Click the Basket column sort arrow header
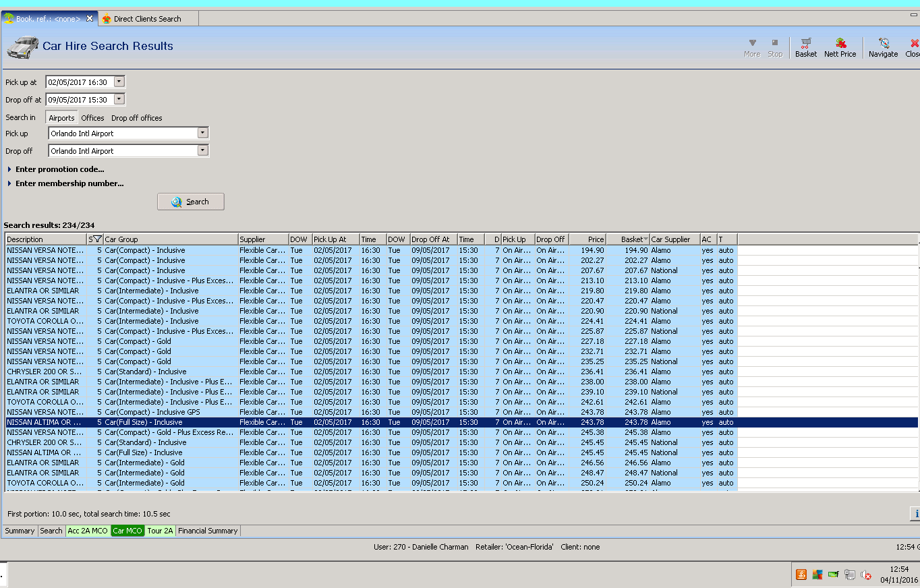Viewport: 920px width, 588px height. click(x=645, y=239)
